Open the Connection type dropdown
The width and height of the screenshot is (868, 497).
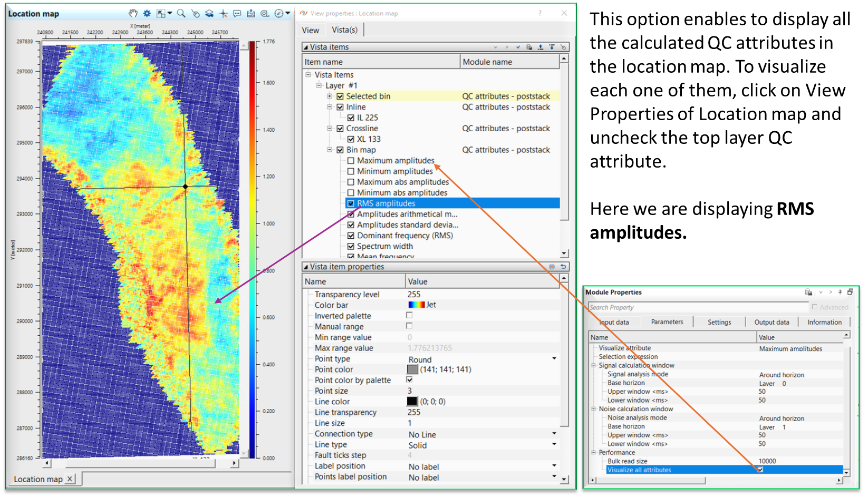pyautogui.click(x=554, y=434)
